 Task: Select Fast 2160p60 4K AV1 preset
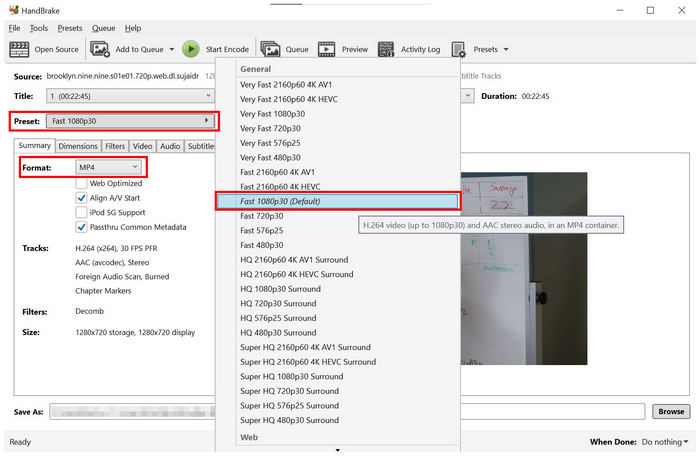click(x=338, y=172)
